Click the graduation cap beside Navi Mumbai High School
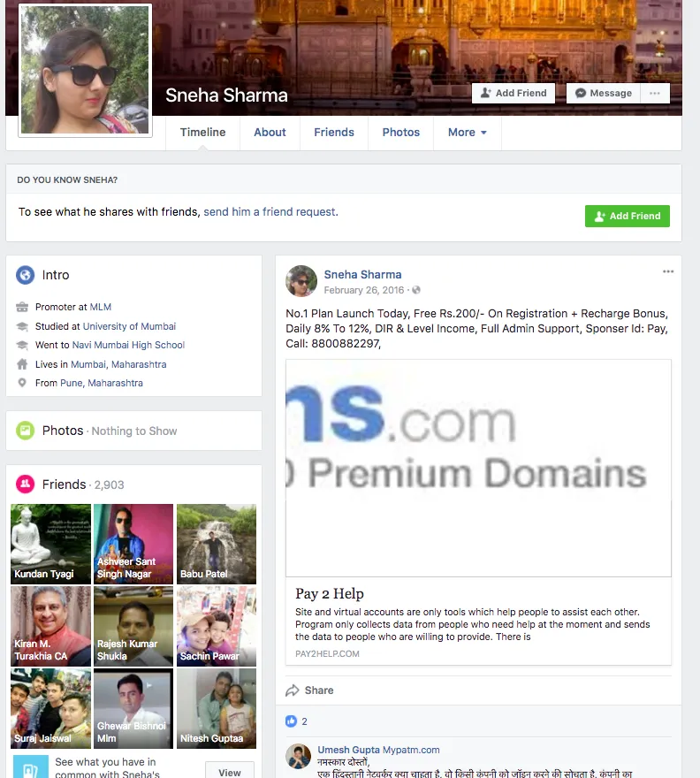Viewport: 700px width, 778px height. [22, 345]
